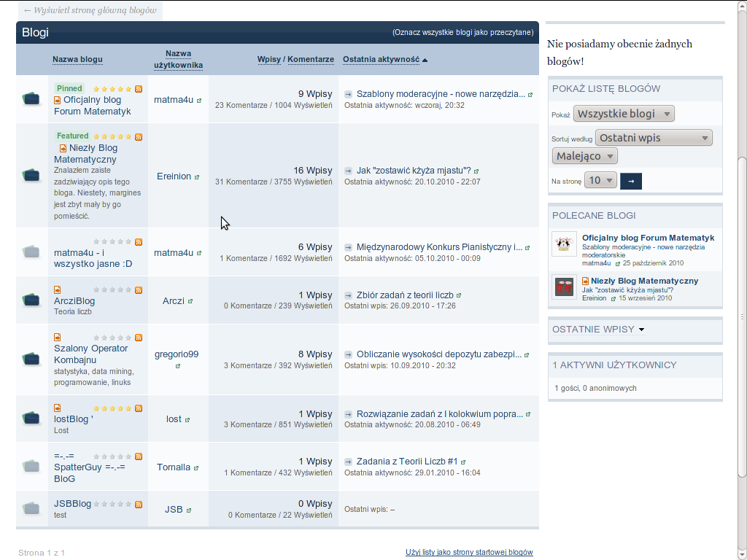Rate 'matma4u - i wszystko jasne' using stars
The image size is (747, 560).
[112, 242]
